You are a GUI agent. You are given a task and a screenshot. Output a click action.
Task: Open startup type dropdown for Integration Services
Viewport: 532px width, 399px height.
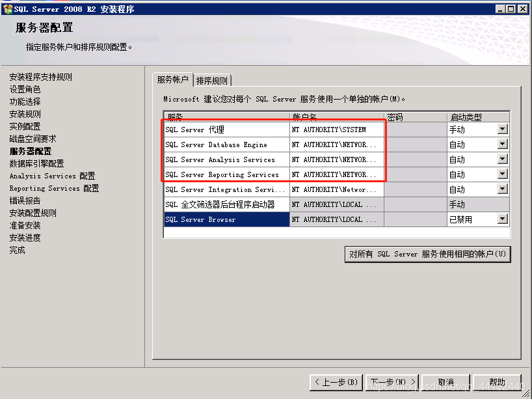[503, 189]
